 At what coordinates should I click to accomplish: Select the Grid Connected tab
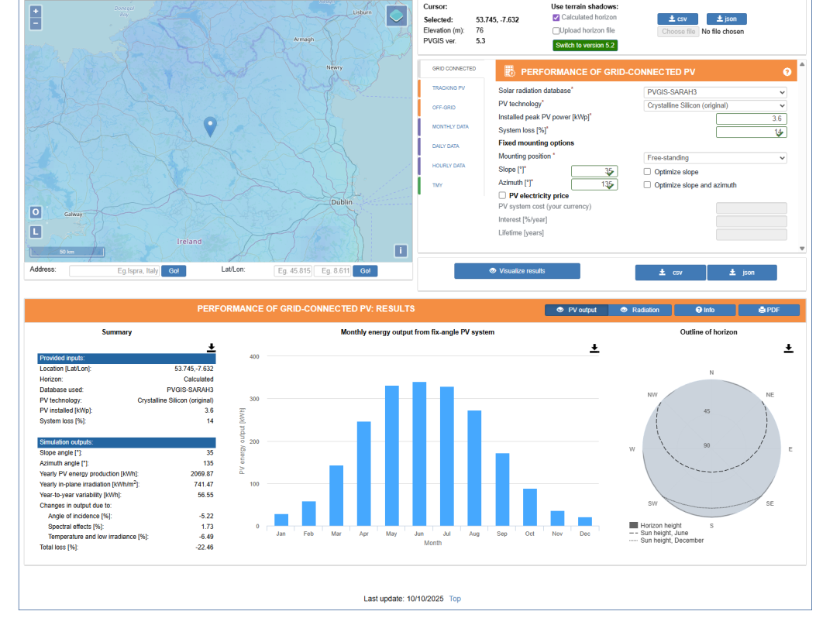pyautogui.click(x=454, y=69)
